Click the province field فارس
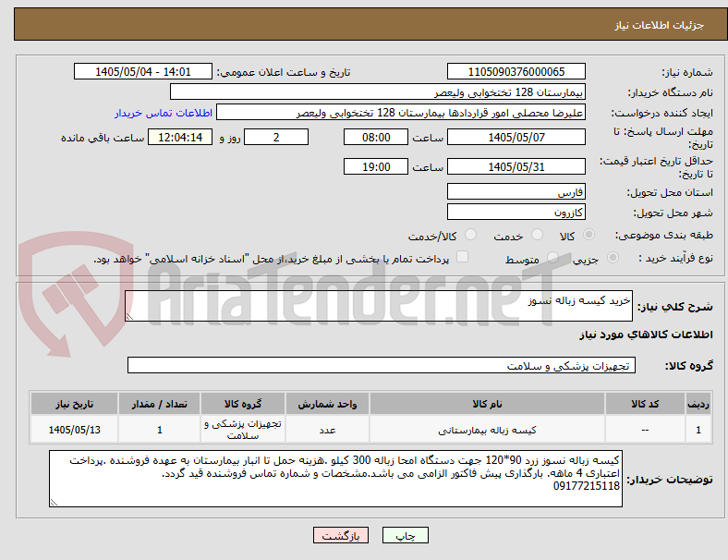728x560 pixels. pos(516,191)
